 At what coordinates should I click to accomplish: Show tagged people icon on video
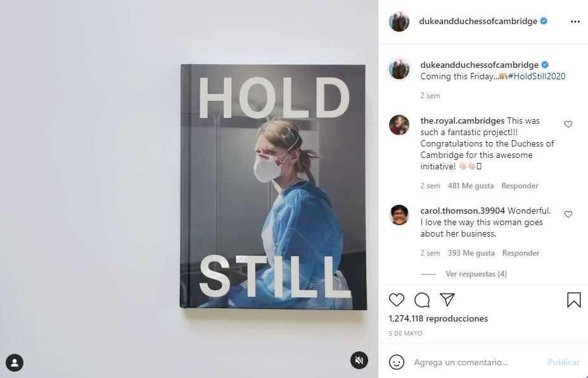coord(15,363)
